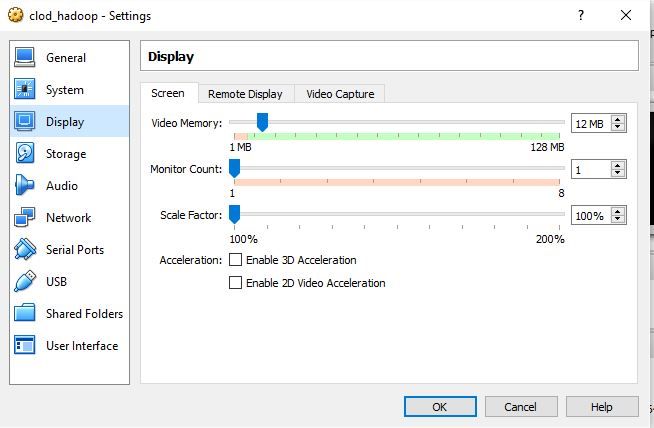654x428 pixels.
Task: Click the OK button
Action: click(x=440, y=407)
